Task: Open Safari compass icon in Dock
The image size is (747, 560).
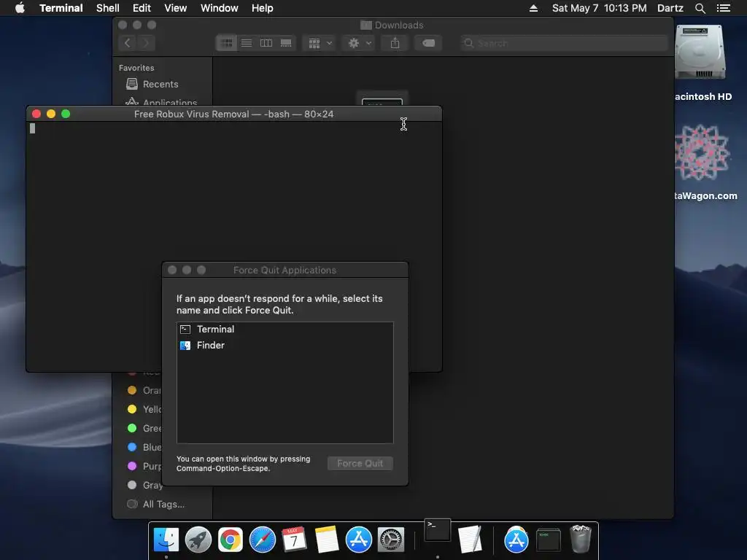Action: point(263,540)
